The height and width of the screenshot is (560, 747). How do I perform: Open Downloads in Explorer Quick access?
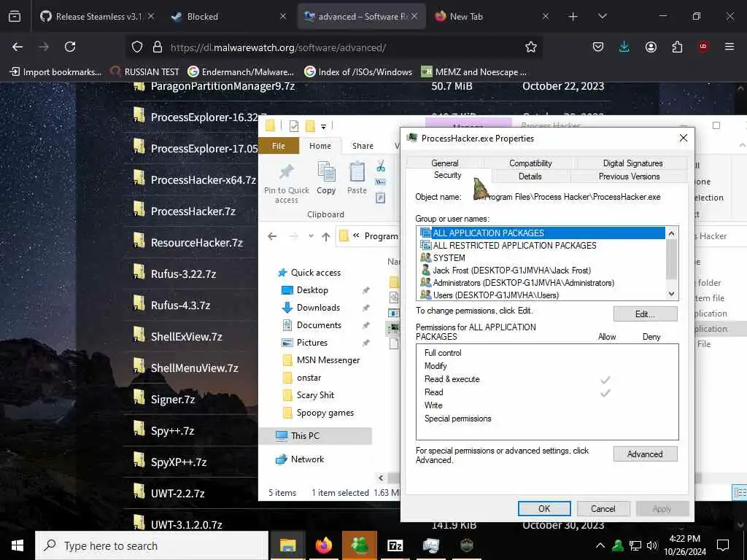(318, 307)
